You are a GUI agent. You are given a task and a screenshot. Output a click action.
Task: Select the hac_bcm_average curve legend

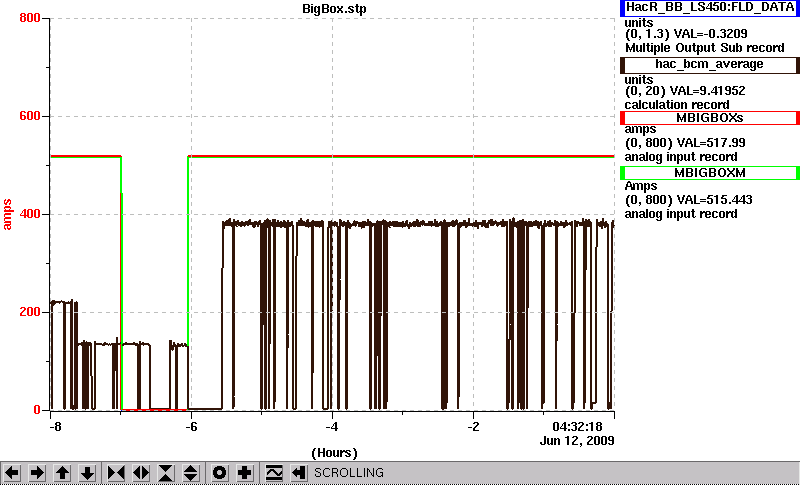pyautogui.click(x=710, y=64)
